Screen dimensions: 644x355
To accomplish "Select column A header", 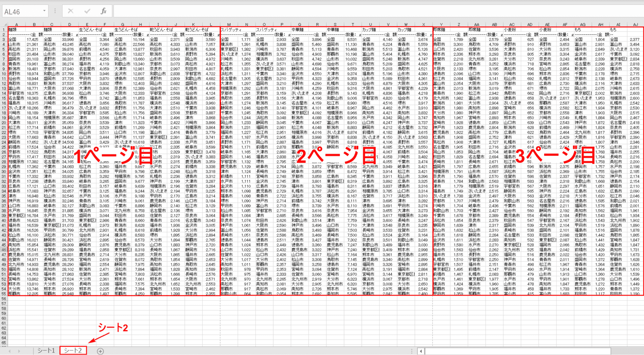I will coord(16,25).
